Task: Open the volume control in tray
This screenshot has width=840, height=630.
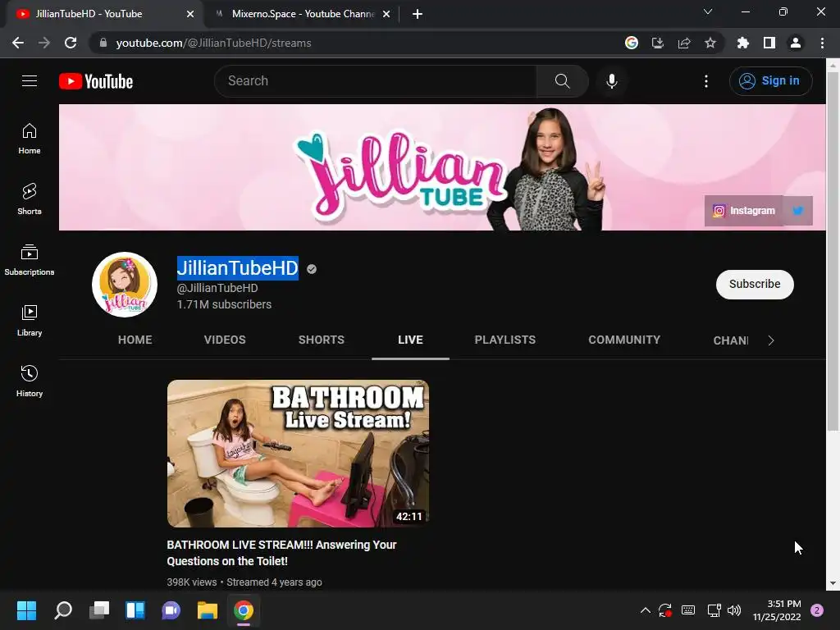Action: pos(734,610)
